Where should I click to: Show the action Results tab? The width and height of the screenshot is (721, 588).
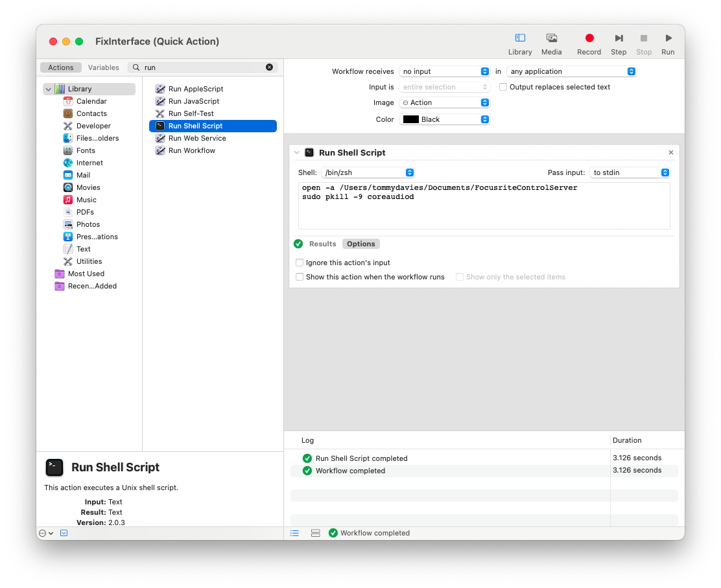pyautogui.click(x=322, y=244)
